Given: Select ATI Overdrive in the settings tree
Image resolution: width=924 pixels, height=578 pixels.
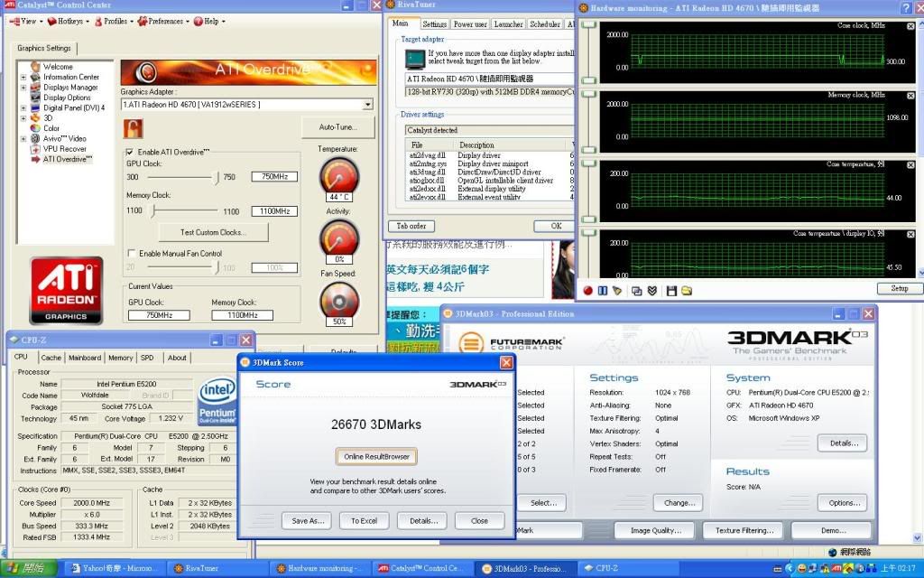Looking at the screenshot, I should pyautogui.click(x=68, y=159).
